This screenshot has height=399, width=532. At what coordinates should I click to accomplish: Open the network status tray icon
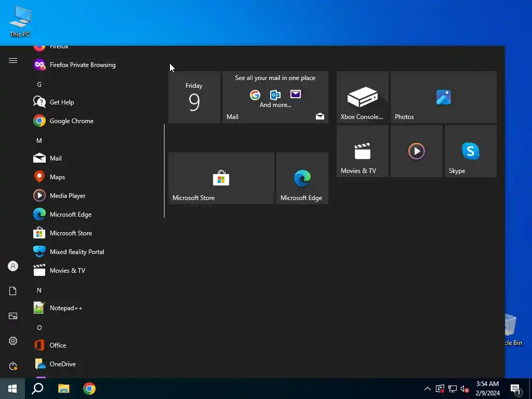[x=453, y=389]
